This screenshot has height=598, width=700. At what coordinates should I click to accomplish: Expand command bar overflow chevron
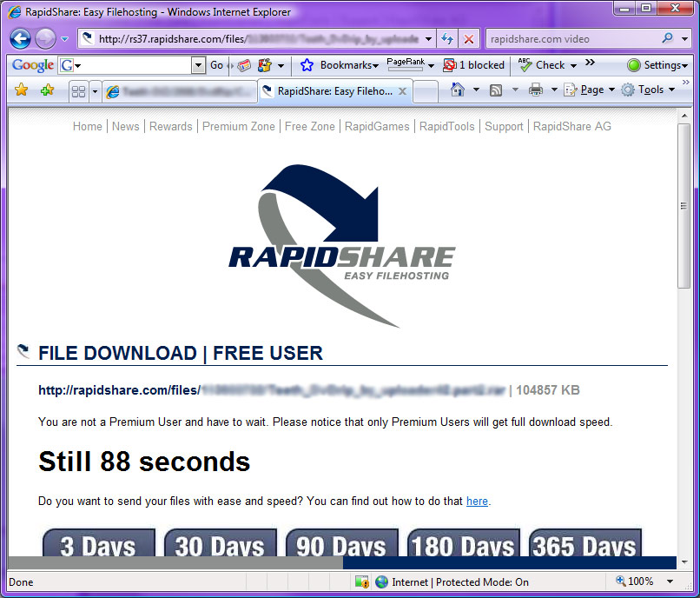(686, 83)
